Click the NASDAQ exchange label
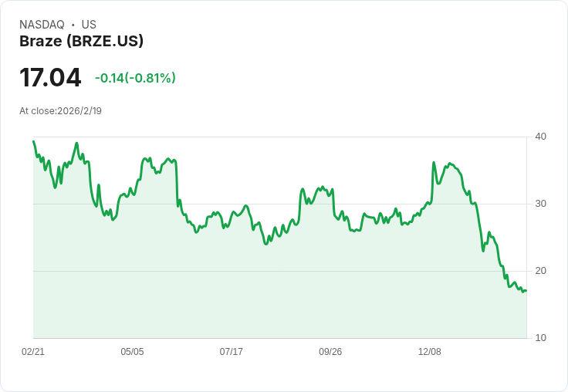This screenshot has width=568, height=392. click(x=42, y=25)
